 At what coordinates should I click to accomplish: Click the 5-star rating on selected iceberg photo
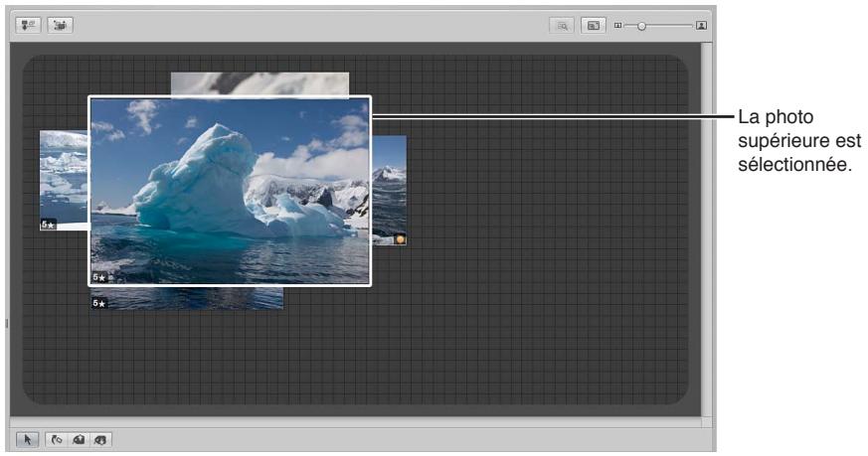(x=99, y=277)
